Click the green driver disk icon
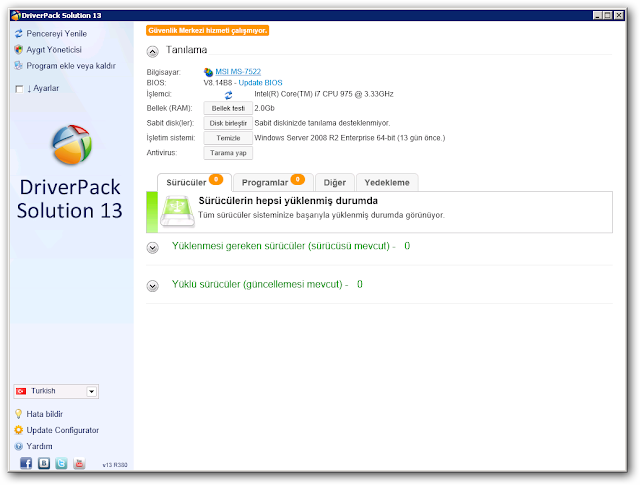 point(177,211)
